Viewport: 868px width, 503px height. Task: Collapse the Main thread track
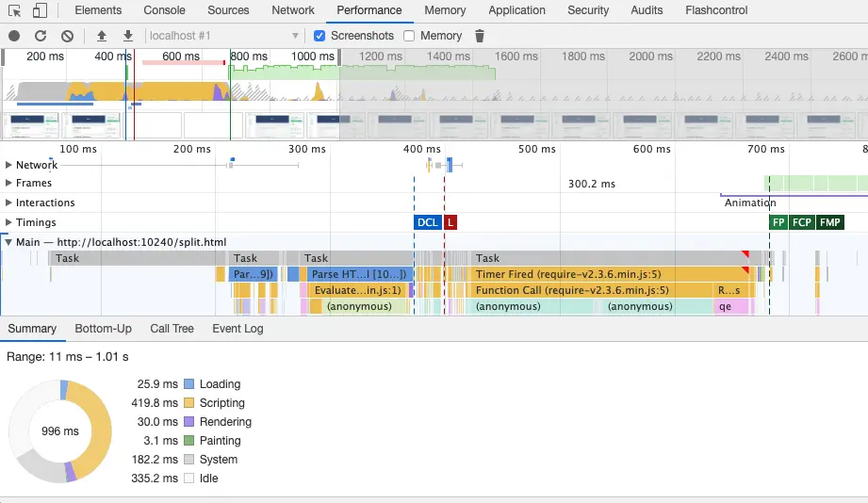8,242
